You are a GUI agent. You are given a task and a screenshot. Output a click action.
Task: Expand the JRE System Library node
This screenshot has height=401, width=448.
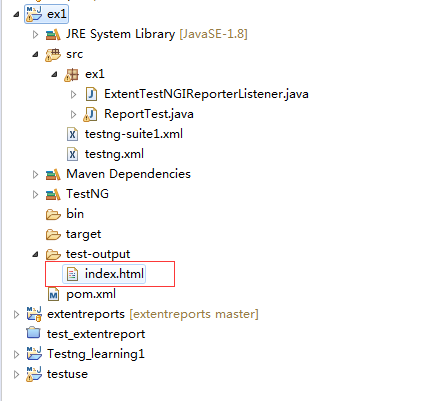[x=35, y=34]
